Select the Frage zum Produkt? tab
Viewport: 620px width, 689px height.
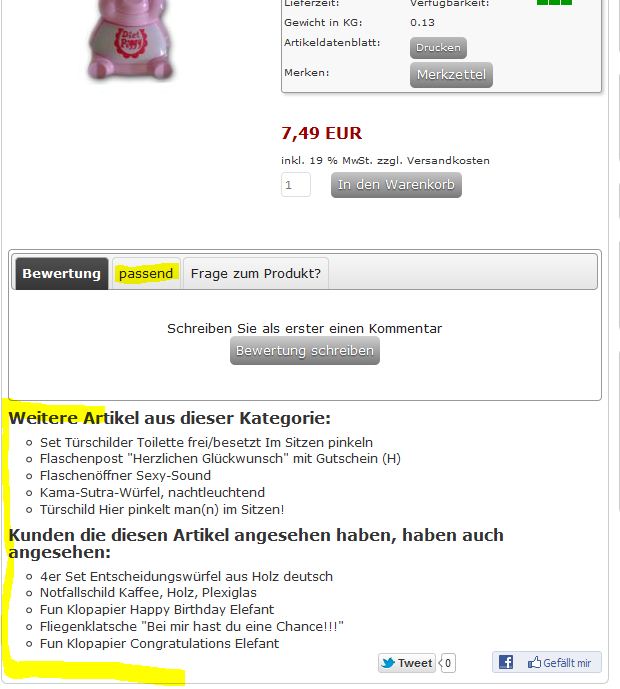(x=256, y=273)
